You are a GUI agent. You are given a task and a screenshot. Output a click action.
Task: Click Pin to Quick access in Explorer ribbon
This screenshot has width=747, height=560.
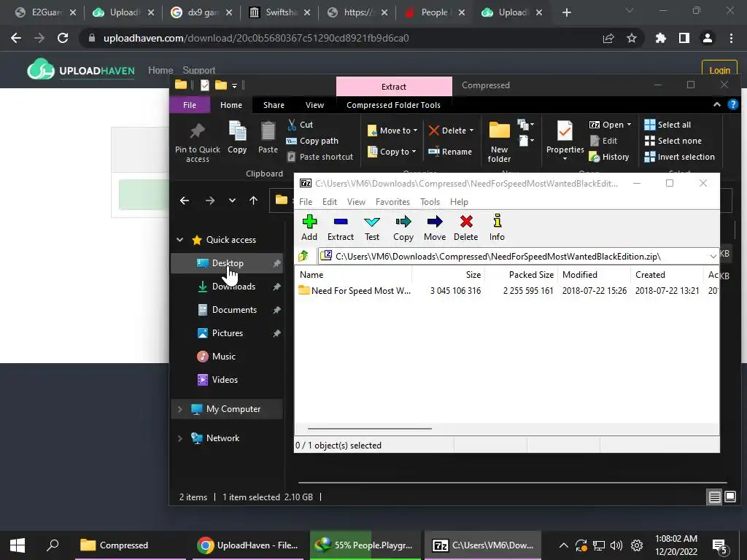[197, 143]
